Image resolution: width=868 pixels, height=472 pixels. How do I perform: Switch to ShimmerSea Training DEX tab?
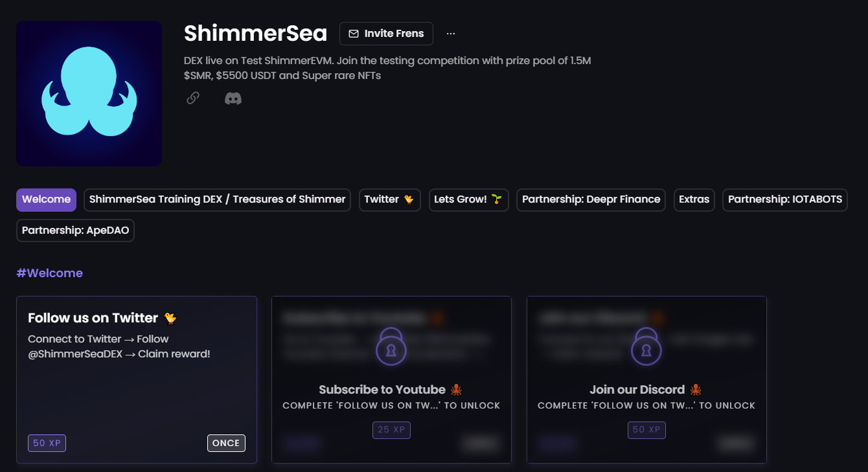coord(217,200)
